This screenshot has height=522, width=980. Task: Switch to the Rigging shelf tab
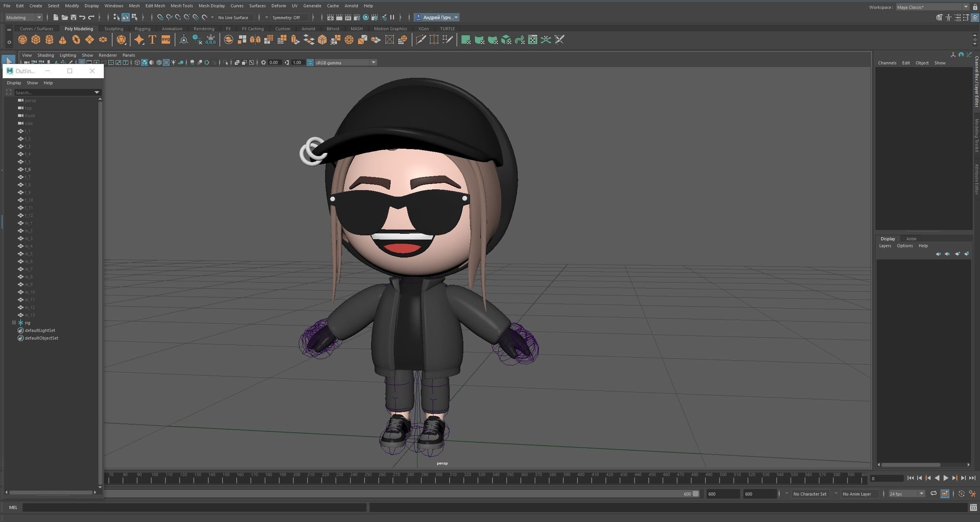tap(142, 29)
